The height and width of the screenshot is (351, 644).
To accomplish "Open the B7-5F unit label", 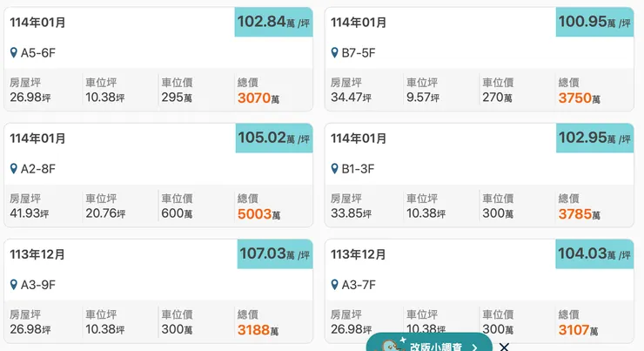I will 359,53.
